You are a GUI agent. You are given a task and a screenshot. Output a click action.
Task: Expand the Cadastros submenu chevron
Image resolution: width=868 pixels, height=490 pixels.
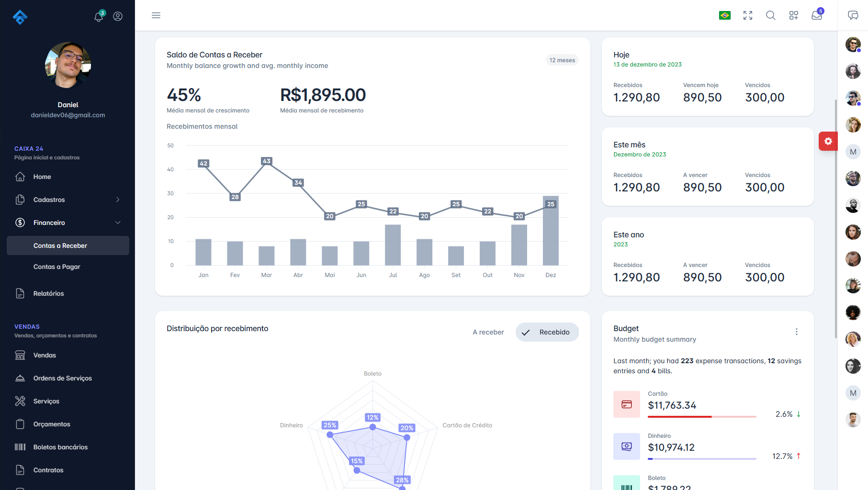pyautogui.click(x=118, y=200)
